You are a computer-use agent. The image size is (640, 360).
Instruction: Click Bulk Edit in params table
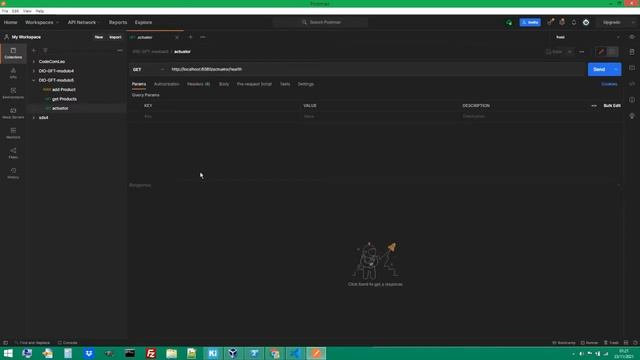coord(612,106)
